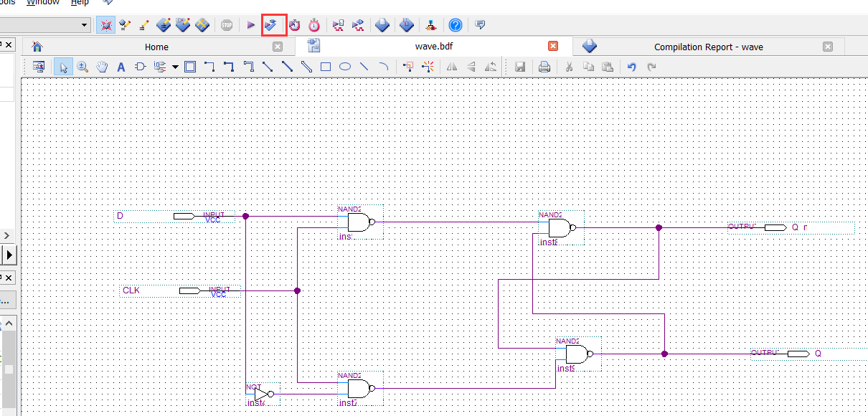The image size is (868, 416).
Task: Open the Chip Planner icon before Stop
Action: [x=202, y=26]
